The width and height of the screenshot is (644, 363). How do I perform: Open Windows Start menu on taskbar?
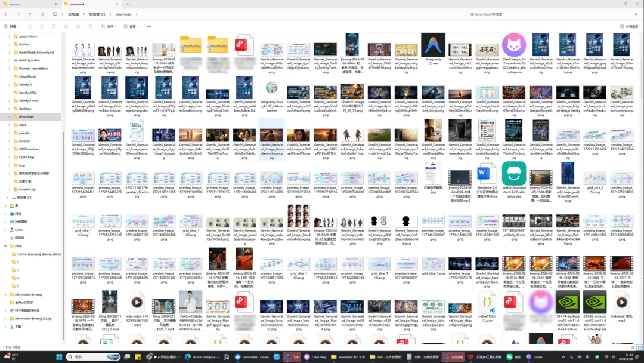(x=59, y=357)
